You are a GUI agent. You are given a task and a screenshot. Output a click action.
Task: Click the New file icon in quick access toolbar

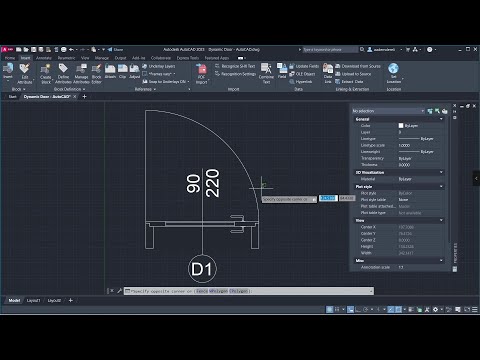(x=19, y=49)
